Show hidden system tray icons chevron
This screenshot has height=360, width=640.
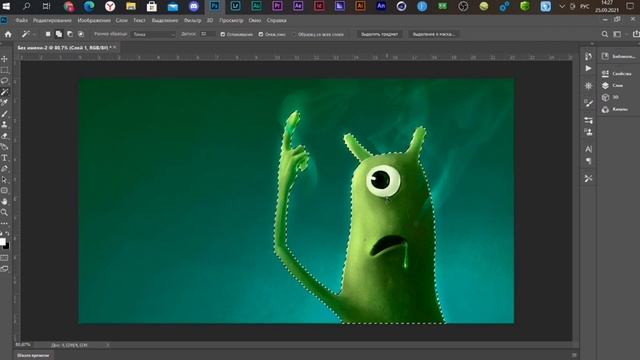click(x=562, y=6)
